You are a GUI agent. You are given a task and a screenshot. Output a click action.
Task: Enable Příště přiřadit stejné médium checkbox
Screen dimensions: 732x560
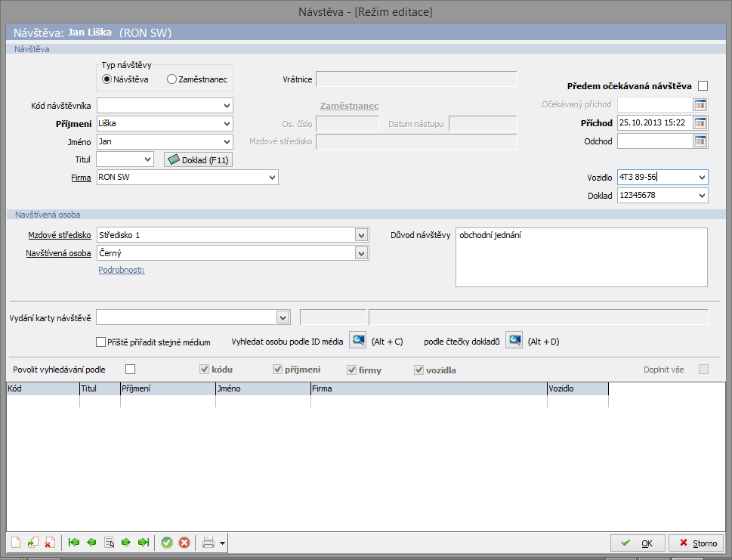coord(100,342)
